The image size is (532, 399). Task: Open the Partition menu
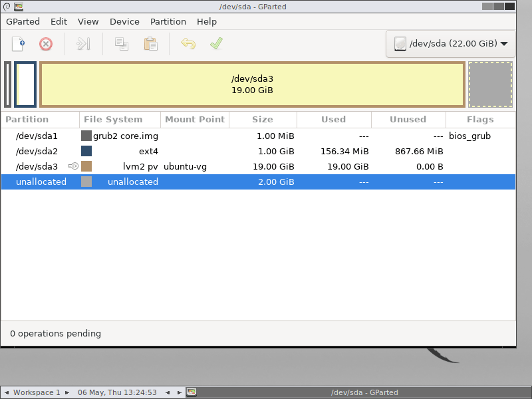pos(168,21)
